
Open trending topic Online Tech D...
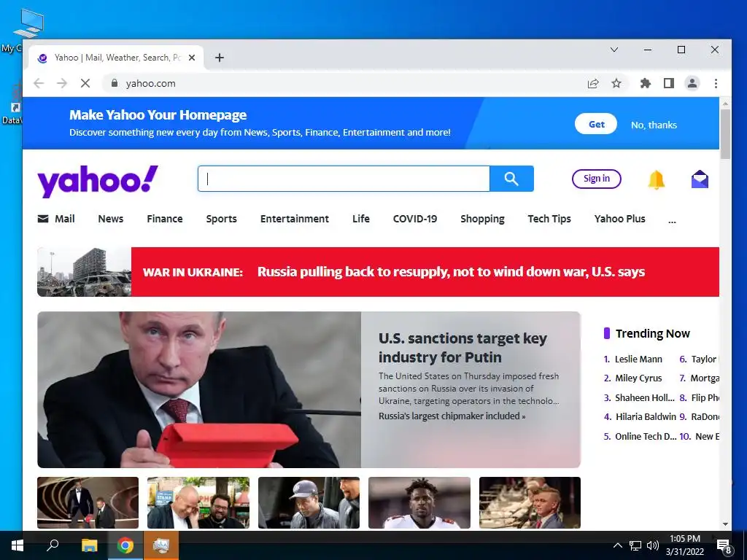pyautogui.click(x=646, y=436)
